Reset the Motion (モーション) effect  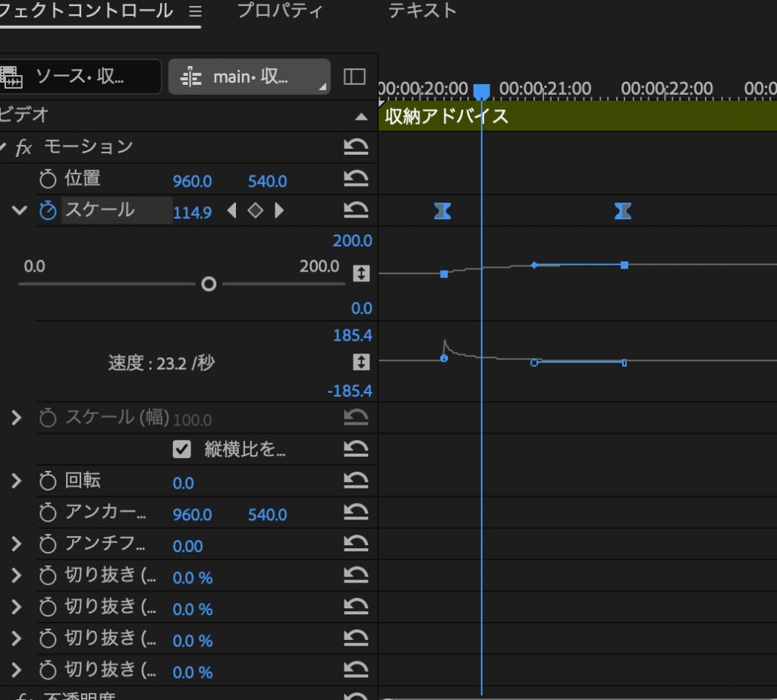pyautogui.click(x=355, y=147)
